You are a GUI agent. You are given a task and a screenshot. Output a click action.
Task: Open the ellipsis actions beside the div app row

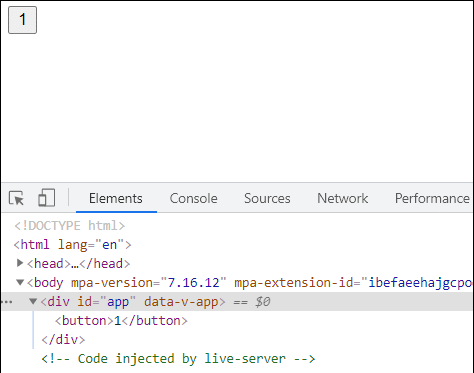tap(7, 302)
